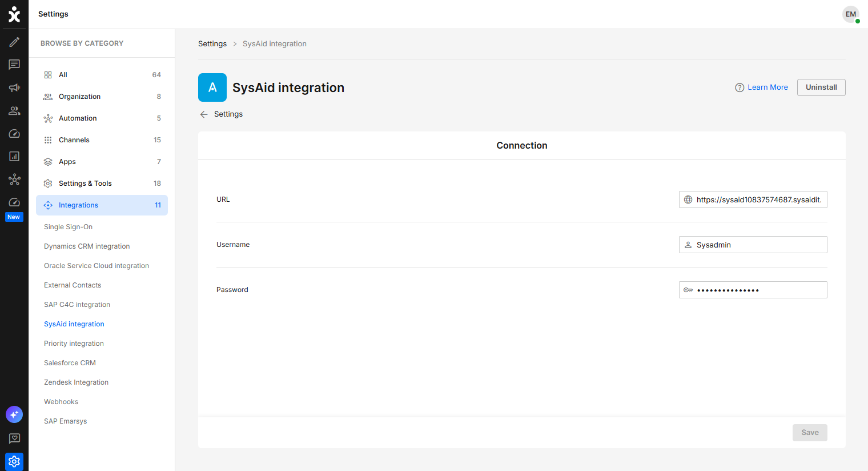This screenshot has height=471, width=868.
Task: Launch the purple AI sparkle assistant
Action: point(14,414)
